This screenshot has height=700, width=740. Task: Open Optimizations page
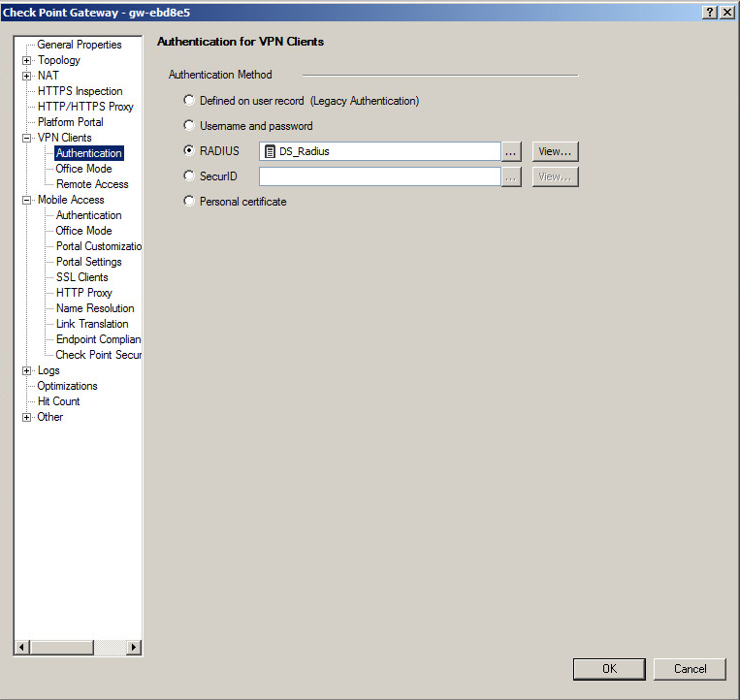(67, 386)
